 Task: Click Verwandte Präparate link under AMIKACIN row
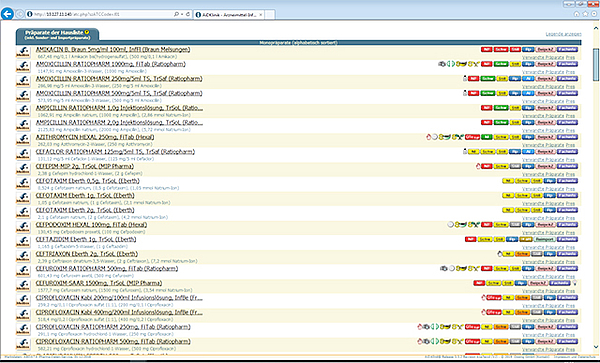point(543,57)
